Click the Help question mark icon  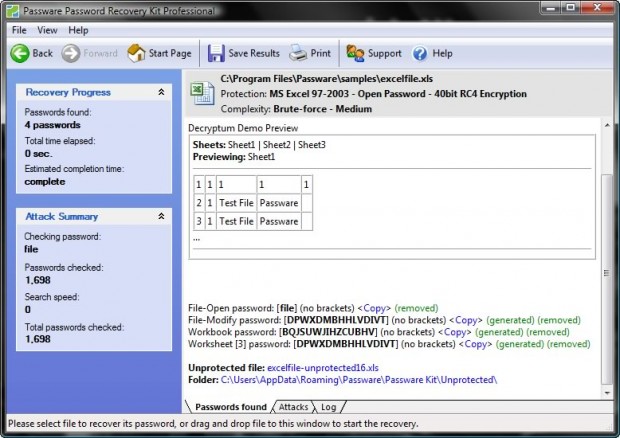point(420,53)
